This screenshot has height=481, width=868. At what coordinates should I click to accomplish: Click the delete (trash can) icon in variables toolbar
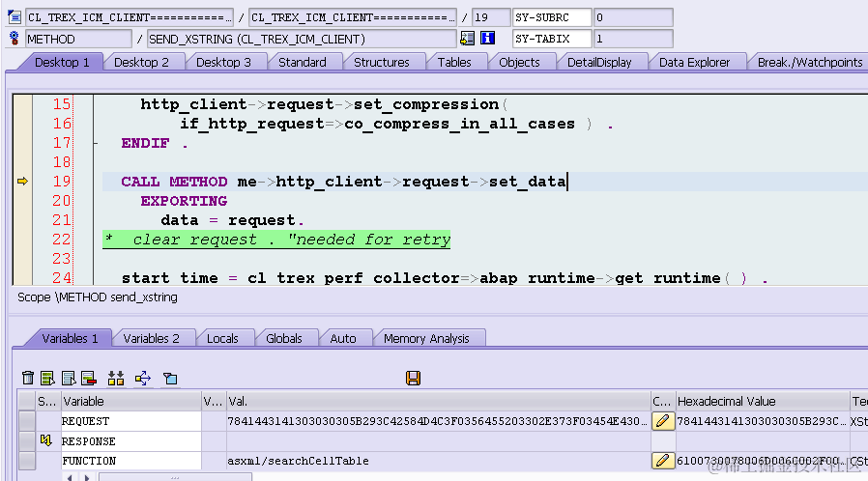pos(28,379)
